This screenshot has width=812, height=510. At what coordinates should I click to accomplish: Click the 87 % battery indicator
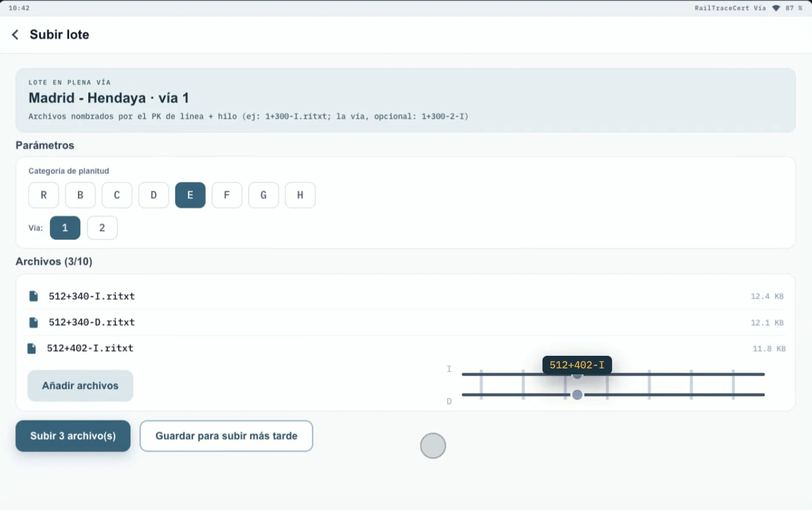coord(794,8)
